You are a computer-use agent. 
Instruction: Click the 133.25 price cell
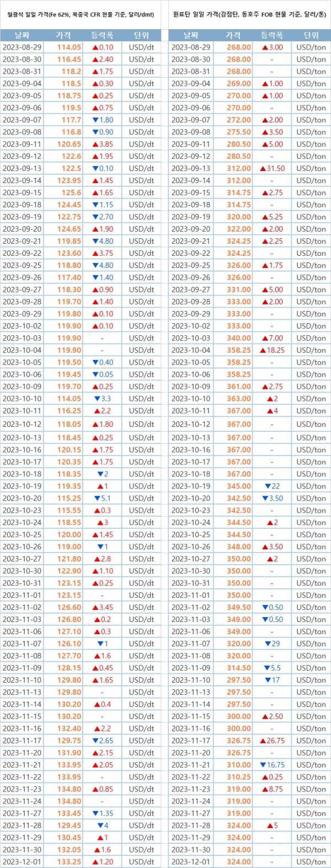pos(69,862)
